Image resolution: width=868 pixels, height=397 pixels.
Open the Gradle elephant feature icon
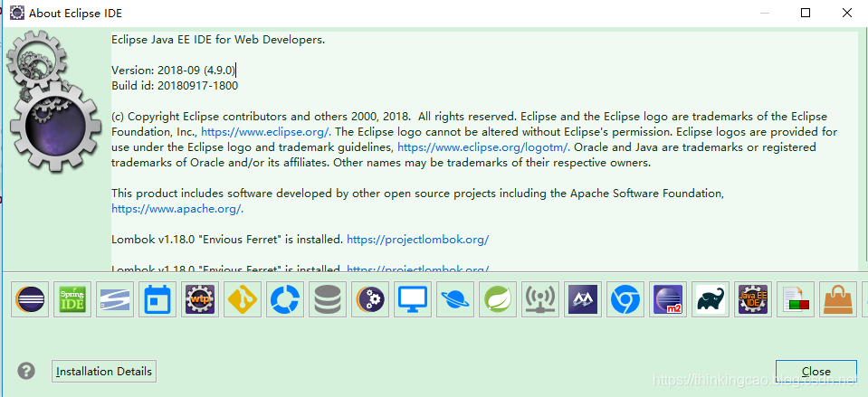(711, 299)
